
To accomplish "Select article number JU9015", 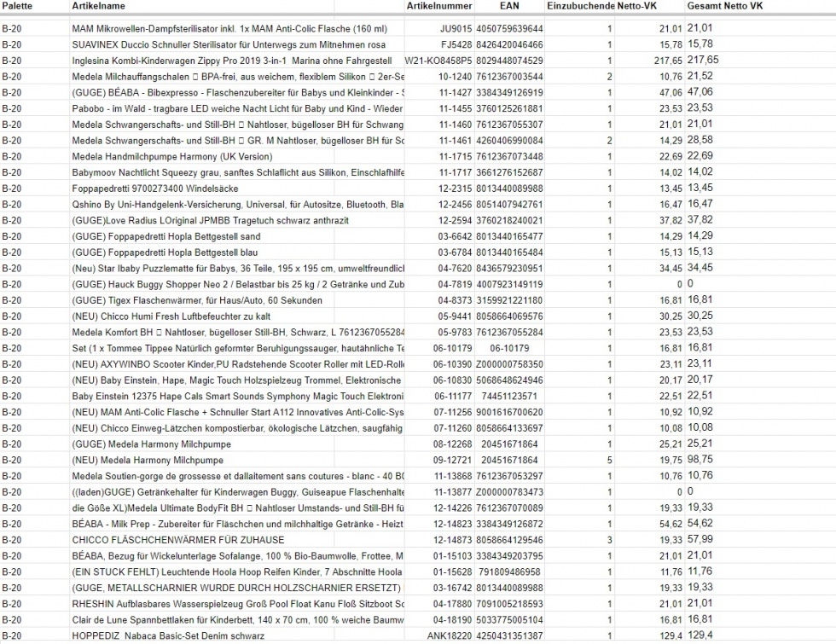I will coord(456,29).
